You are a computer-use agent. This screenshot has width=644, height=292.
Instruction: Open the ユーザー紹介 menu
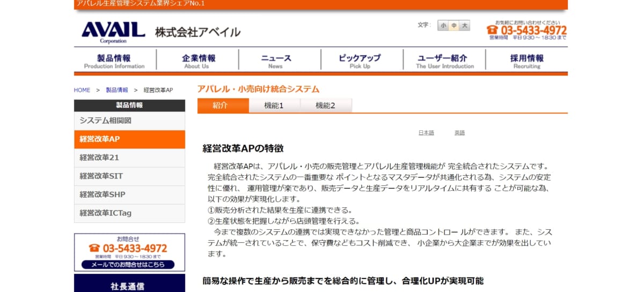pyautogui.click(x=444, y=61)
